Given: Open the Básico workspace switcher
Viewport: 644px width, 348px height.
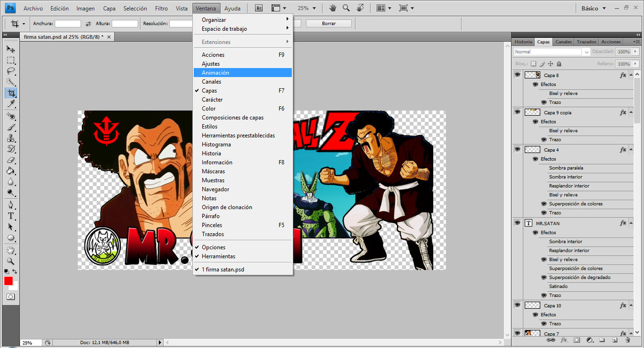Looking at the screenshot, I should point(594,9).
